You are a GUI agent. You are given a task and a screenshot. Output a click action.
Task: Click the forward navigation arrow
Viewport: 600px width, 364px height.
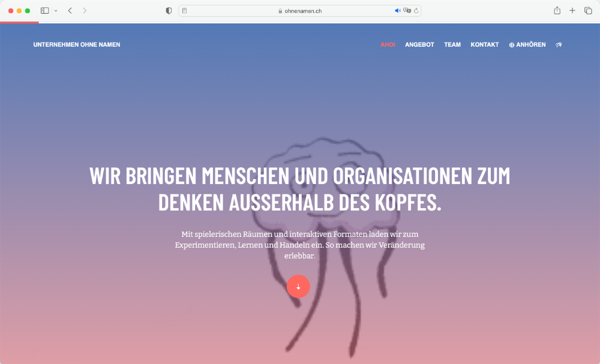85,10
